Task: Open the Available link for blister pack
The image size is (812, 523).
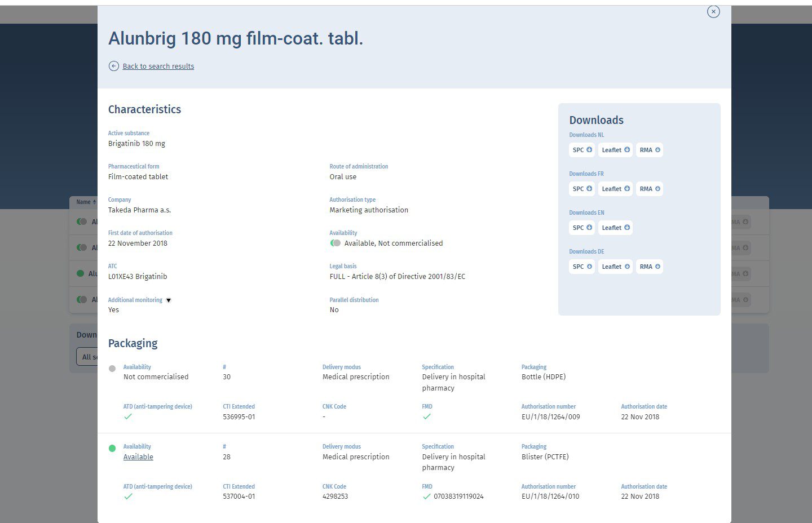Action: click(x=138, y=457)
